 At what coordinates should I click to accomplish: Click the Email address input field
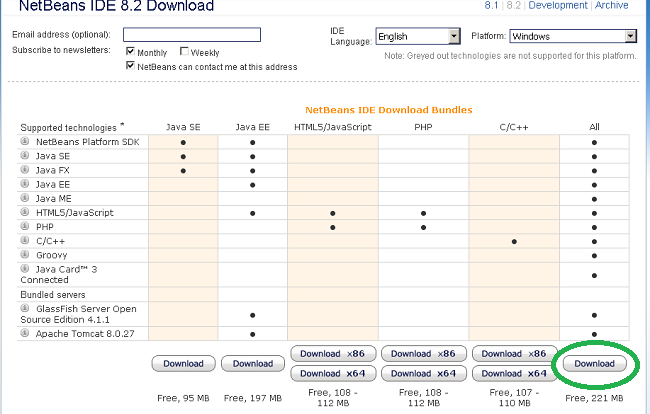pos(192,34)
